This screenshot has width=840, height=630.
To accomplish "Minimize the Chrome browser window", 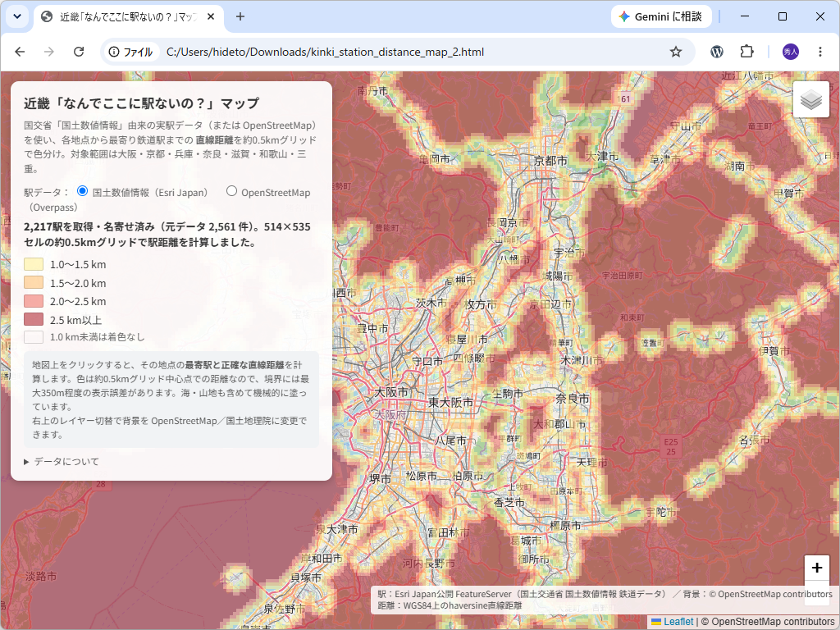I will coord(745,16).
